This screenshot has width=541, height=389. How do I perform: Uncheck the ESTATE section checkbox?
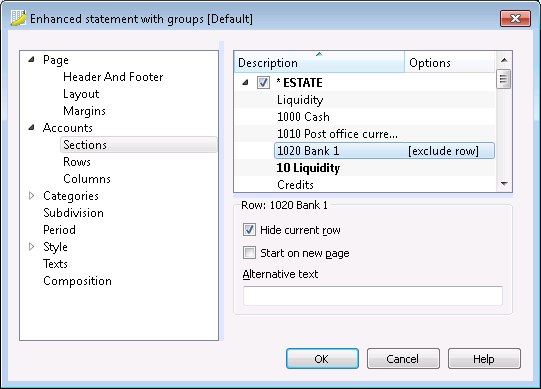coord(263,82)
